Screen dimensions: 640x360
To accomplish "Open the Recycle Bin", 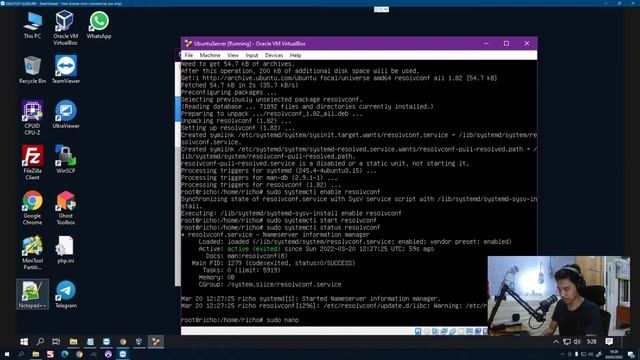I will coord(32,70).
